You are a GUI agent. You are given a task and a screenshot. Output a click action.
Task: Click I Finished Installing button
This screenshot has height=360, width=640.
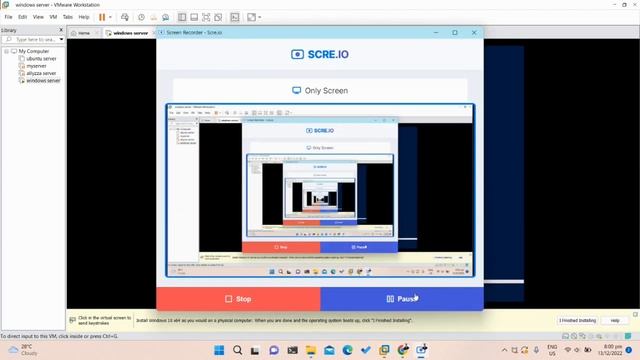pyautogui.click(x=577, y=321)
